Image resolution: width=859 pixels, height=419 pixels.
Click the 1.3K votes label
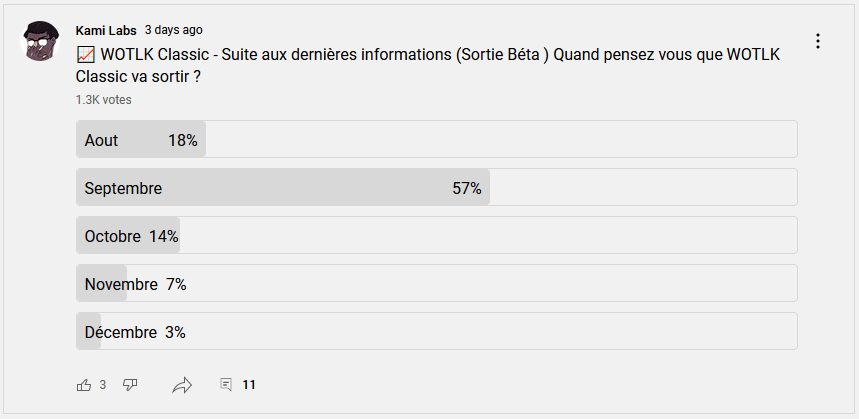click(103, 100)
